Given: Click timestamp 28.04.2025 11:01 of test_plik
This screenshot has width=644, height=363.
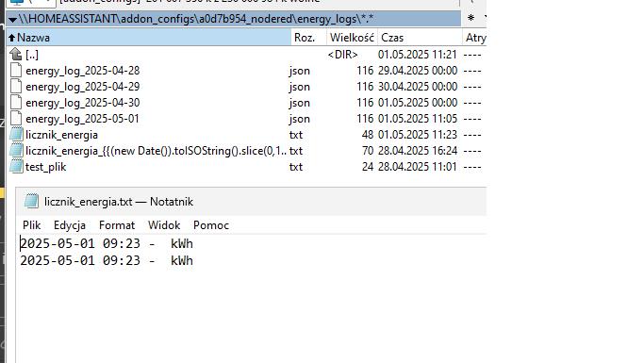Looking at the screenshot, I should click(x=418, y=167).
